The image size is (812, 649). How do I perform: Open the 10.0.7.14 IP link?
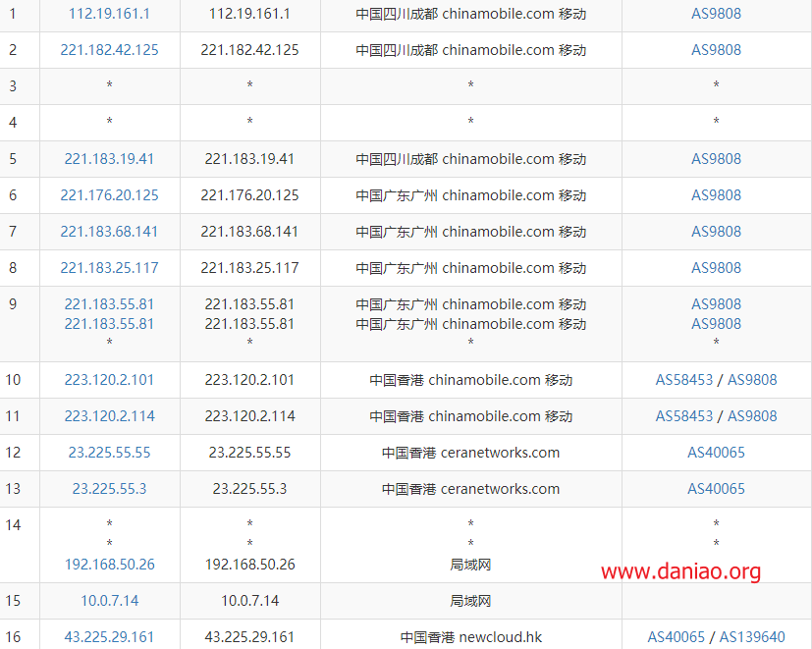(109, 601)
